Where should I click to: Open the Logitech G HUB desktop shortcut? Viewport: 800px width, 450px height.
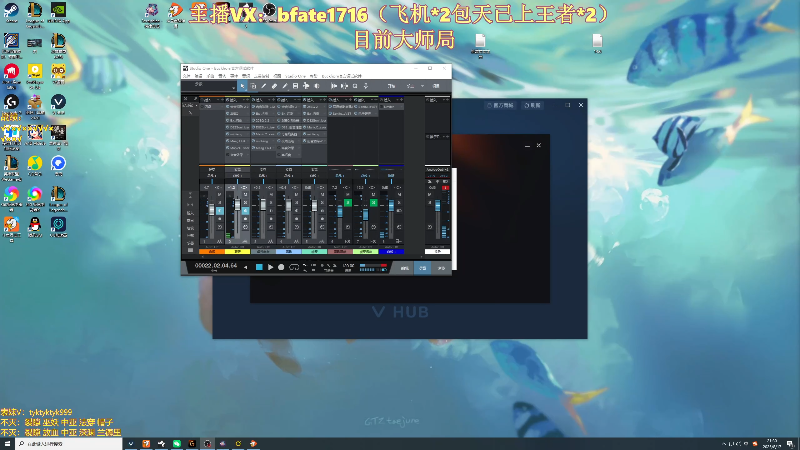[x=11, y=102]
